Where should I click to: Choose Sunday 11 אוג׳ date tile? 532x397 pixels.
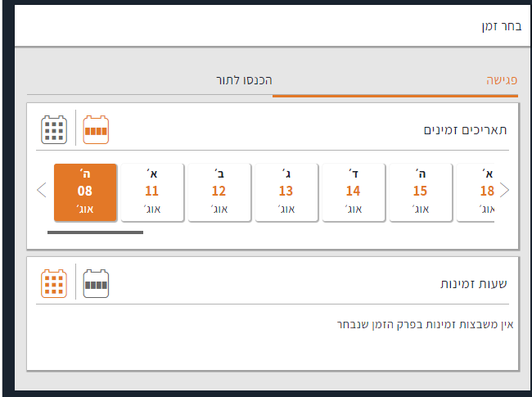151,192
